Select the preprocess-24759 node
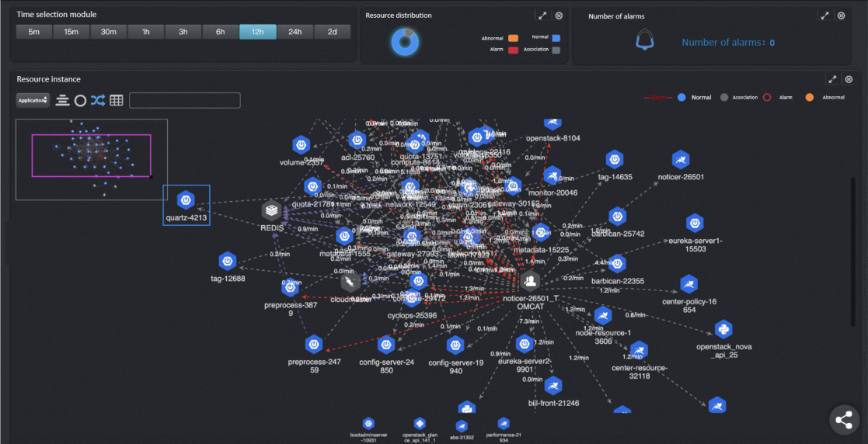868x444 pixels. [314, 345]
